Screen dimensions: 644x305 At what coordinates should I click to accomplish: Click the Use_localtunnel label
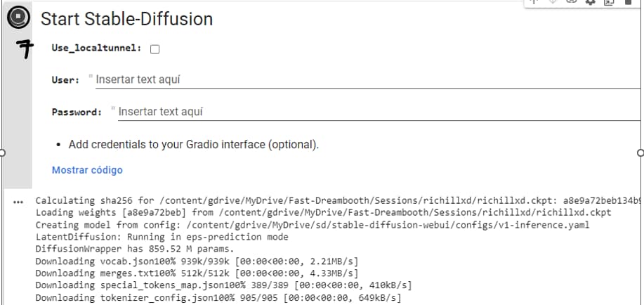pos(97,48)
